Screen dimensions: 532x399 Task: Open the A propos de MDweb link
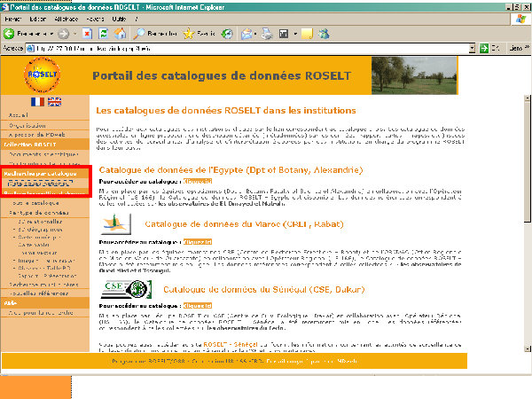37,135
